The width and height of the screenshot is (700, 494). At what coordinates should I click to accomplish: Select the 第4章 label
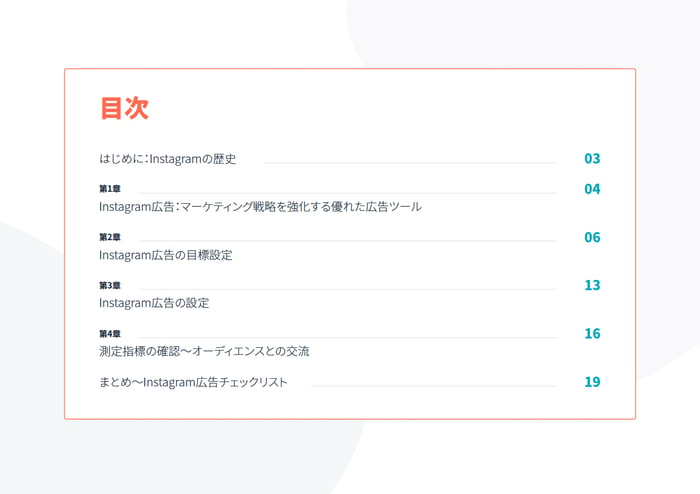click(x=110, y=333)
